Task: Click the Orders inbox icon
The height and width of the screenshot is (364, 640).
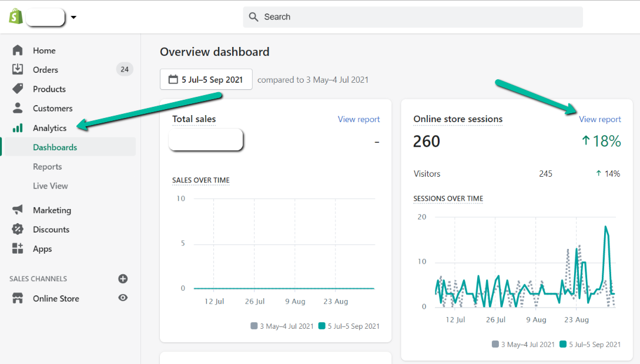Action: pyautogui.click(x=18, y=69)
